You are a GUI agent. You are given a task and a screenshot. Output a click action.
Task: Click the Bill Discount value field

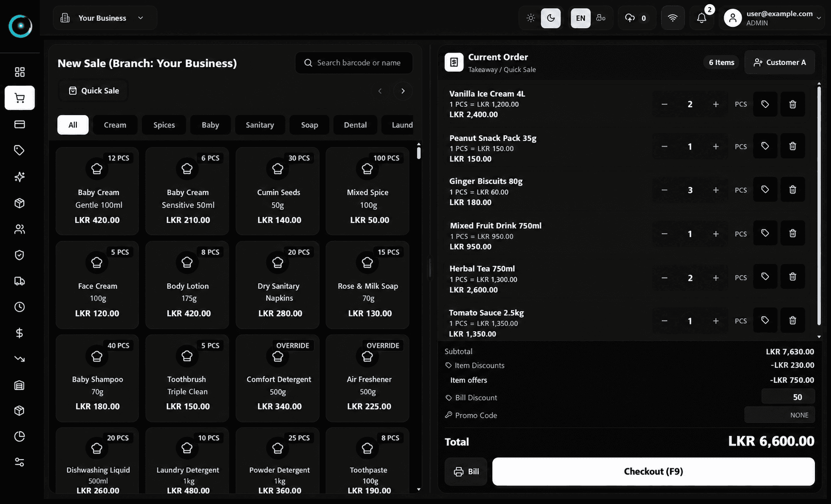788,397
